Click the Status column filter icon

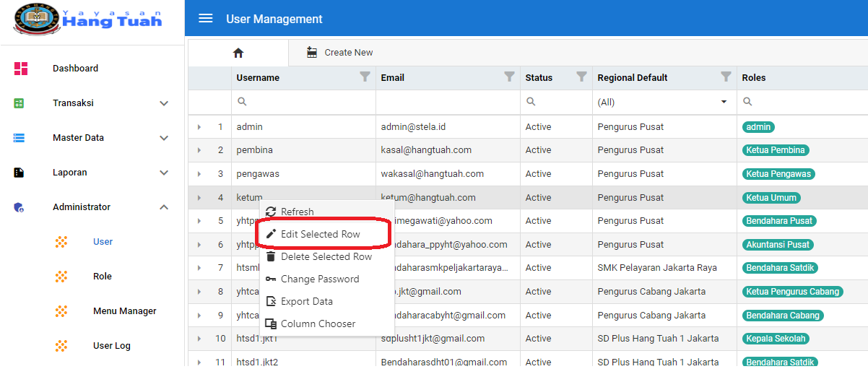[581, 77]
